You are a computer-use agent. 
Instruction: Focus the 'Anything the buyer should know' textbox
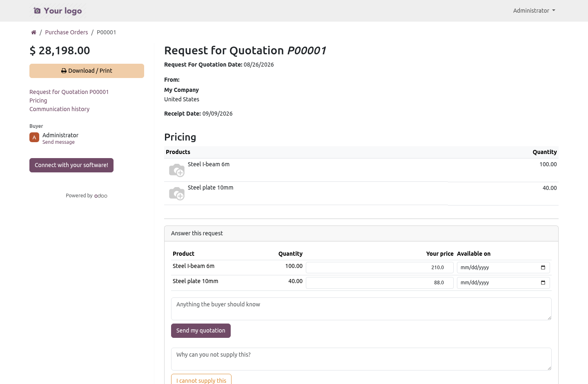tap(361, 309)
